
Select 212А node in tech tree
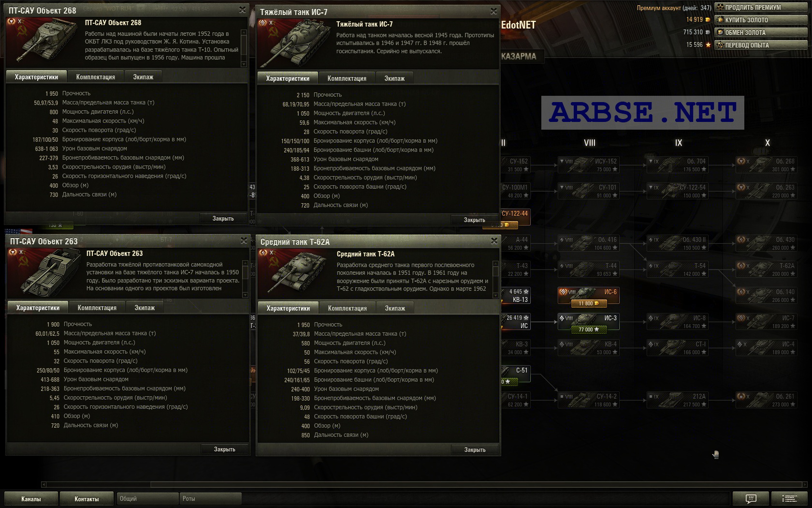click(x=677, y=400)
